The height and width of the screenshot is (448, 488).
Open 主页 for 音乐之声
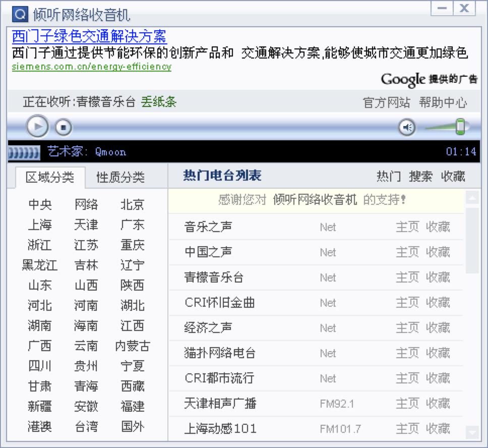[x=407, y=227]
